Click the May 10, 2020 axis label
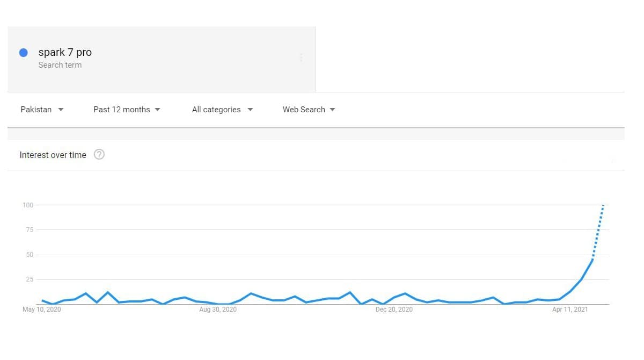Screen dimensions: 644x360 tap(42, 309)
